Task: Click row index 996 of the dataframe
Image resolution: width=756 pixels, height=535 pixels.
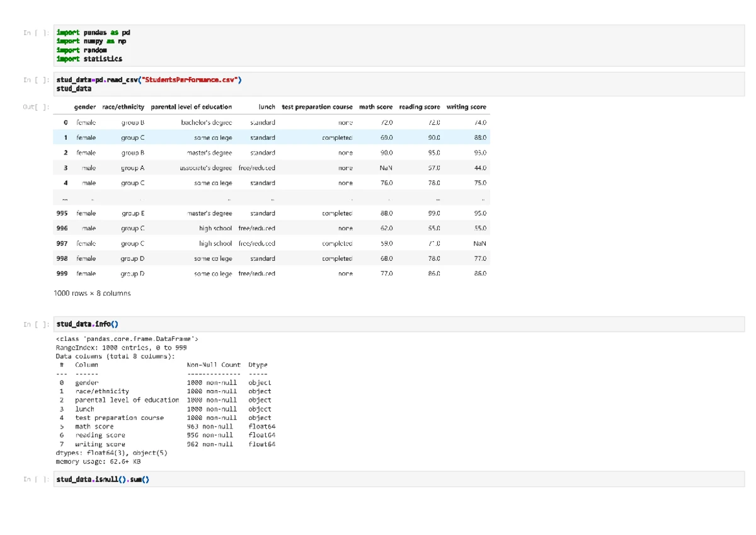Action: click(x=62, y=228)
